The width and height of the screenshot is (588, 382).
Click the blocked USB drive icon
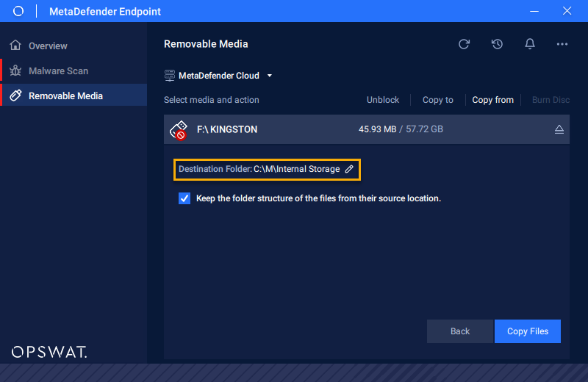(x=179, y=130)
